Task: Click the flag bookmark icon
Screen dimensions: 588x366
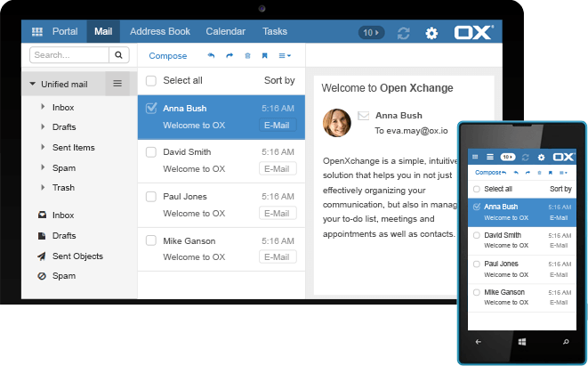Action: (x=264, y=56)
